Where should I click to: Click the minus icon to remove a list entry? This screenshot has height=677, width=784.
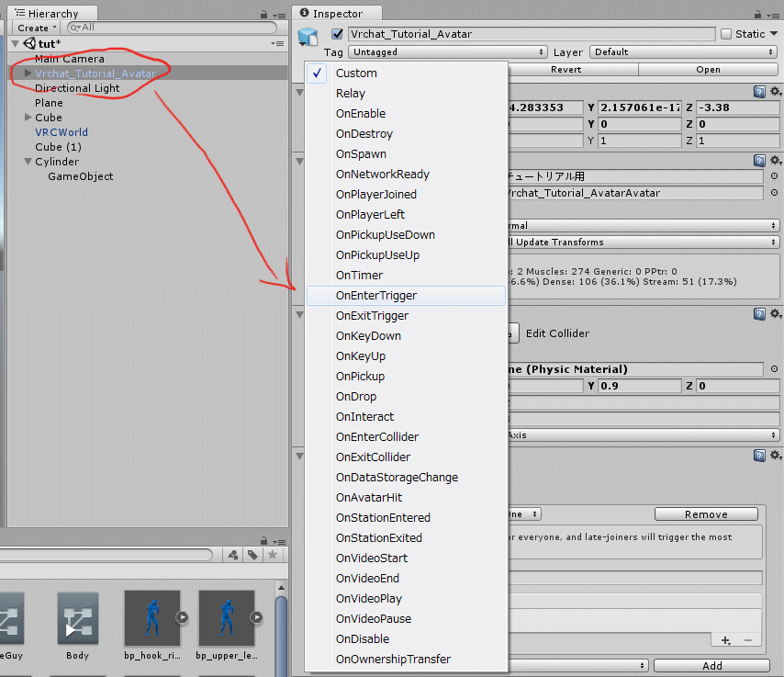point(748,640)
